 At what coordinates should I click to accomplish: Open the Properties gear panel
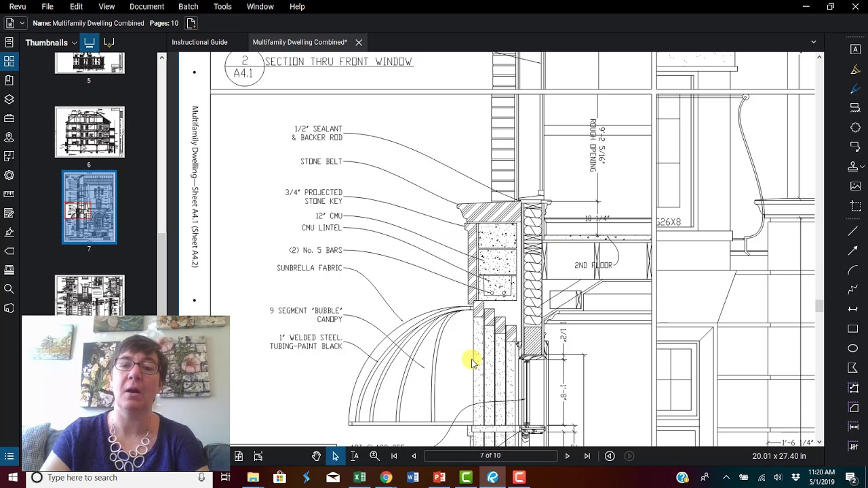[x=9, y=175]
